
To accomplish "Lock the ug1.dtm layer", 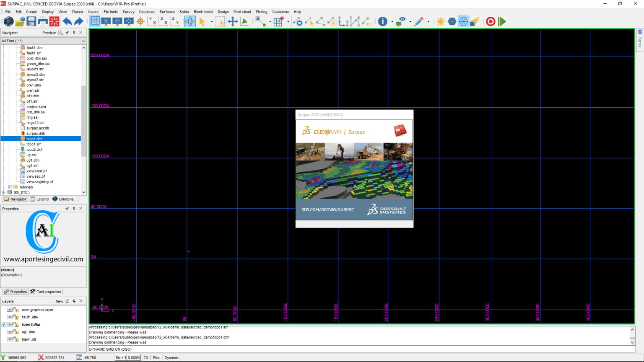I will pos(16,332).
